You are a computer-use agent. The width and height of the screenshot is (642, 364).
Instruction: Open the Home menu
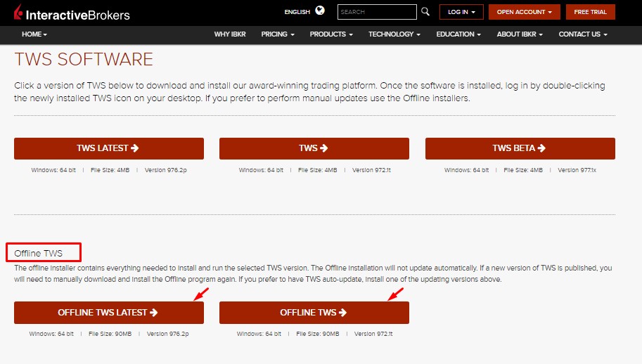coord(34,34)
